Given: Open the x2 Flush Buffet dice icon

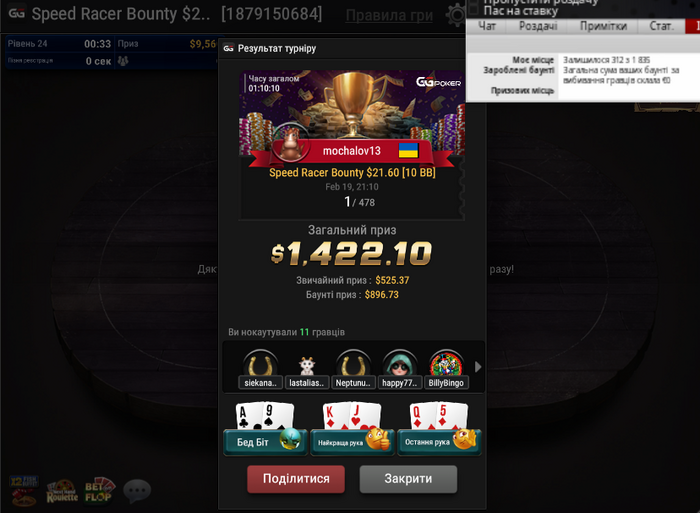Looking at the screenshot, I should pos(24,491).
